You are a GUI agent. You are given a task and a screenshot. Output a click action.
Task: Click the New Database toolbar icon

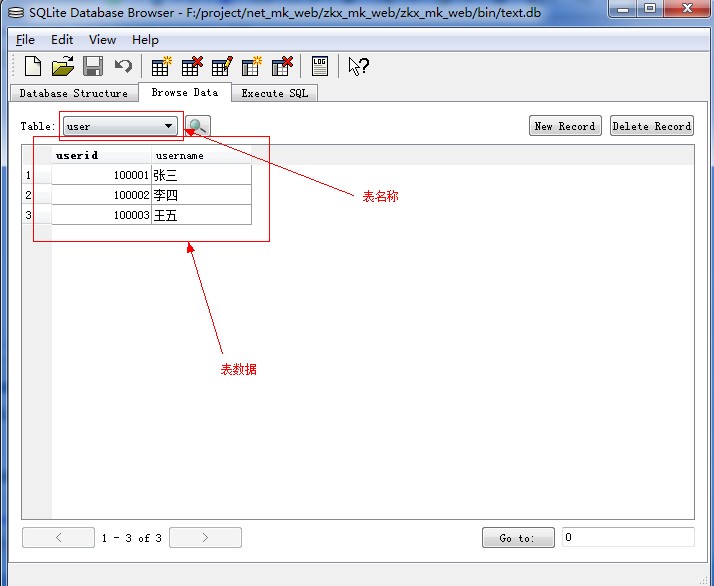(x=33, y=66)
